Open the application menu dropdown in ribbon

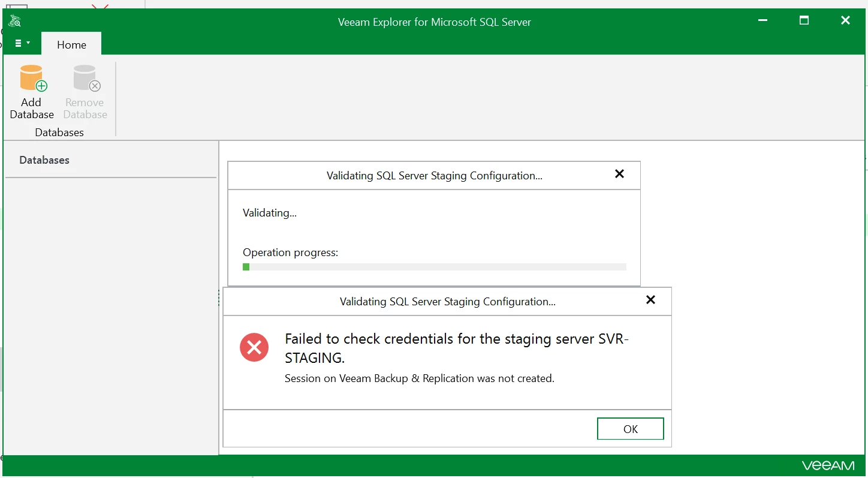[x=22, y=43]
